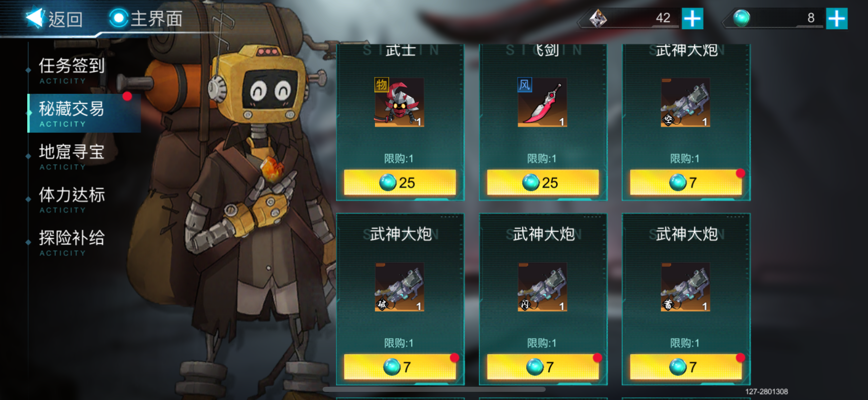Tap the 返回 back arrow icon
The height and width of the screenshot is (400, 868).
click(x=35, y=17)
